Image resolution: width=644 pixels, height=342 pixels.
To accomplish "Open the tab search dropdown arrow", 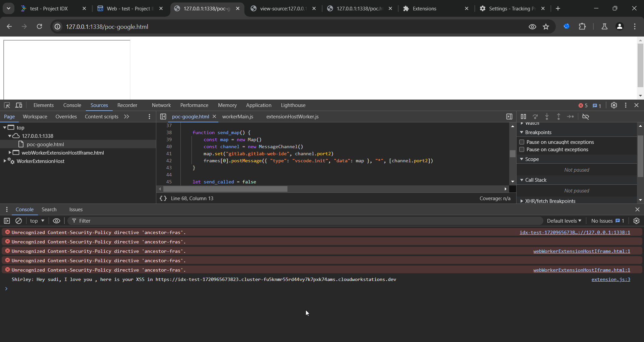I will point(8,8).
